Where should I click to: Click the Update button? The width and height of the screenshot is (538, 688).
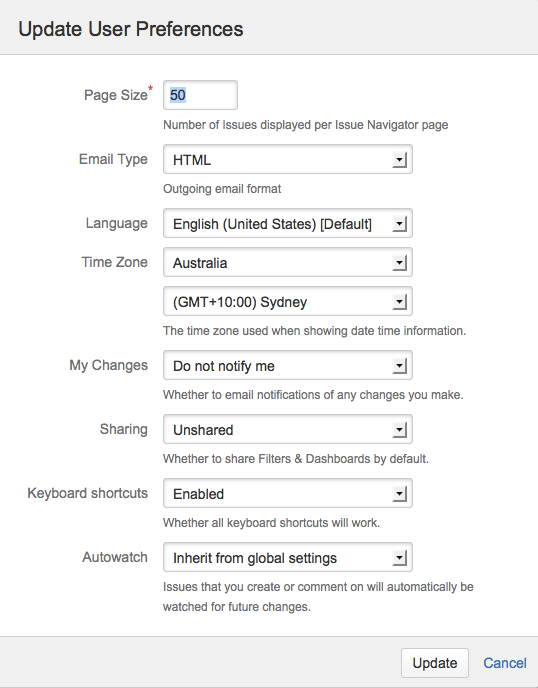pos(435,663)
